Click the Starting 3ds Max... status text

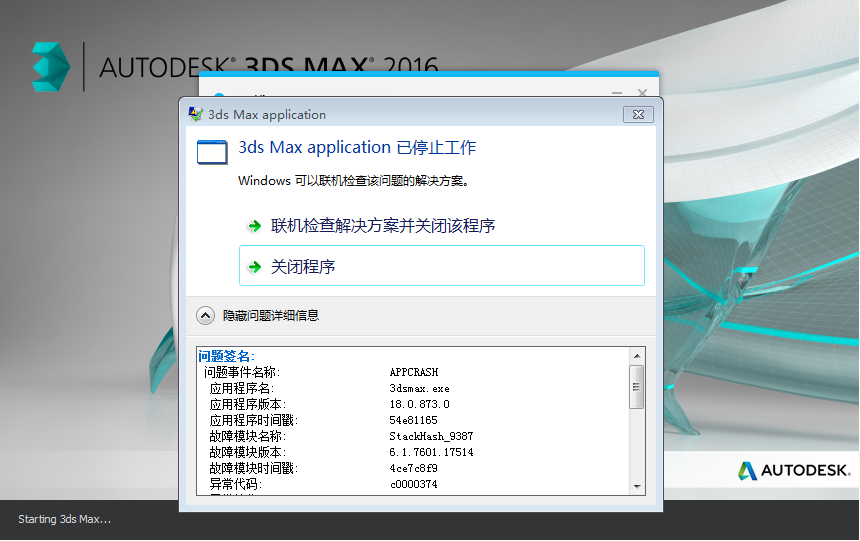(x=65, y=519)
